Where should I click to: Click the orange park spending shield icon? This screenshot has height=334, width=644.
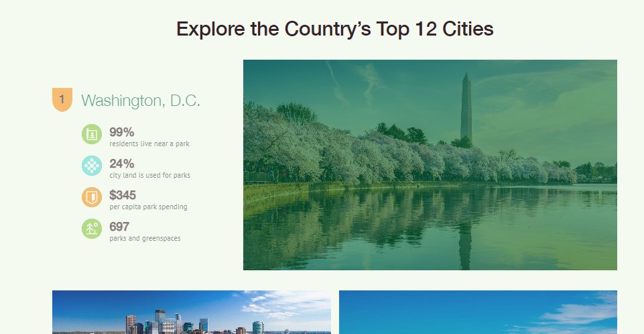point(92,197)
